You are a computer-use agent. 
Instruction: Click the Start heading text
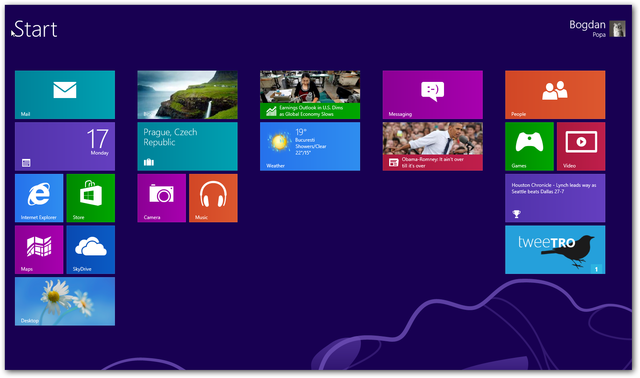click(36, 29)
